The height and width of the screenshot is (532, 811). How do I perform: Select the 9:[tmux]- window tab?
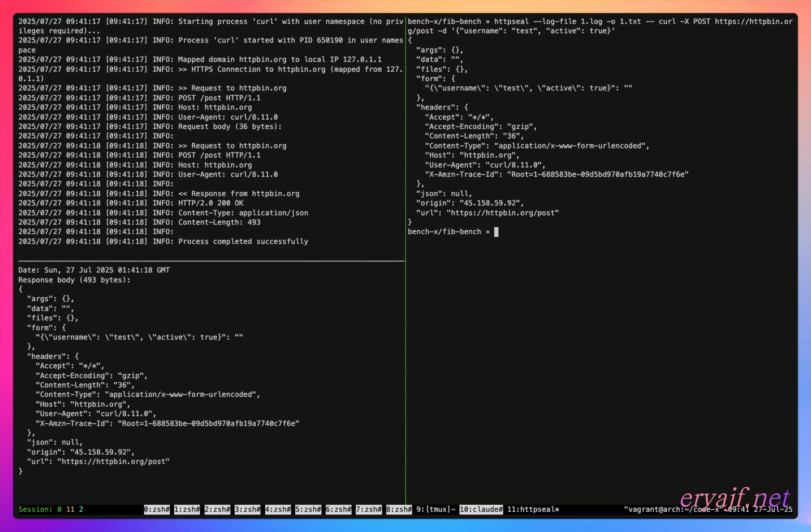coord(436,509)
